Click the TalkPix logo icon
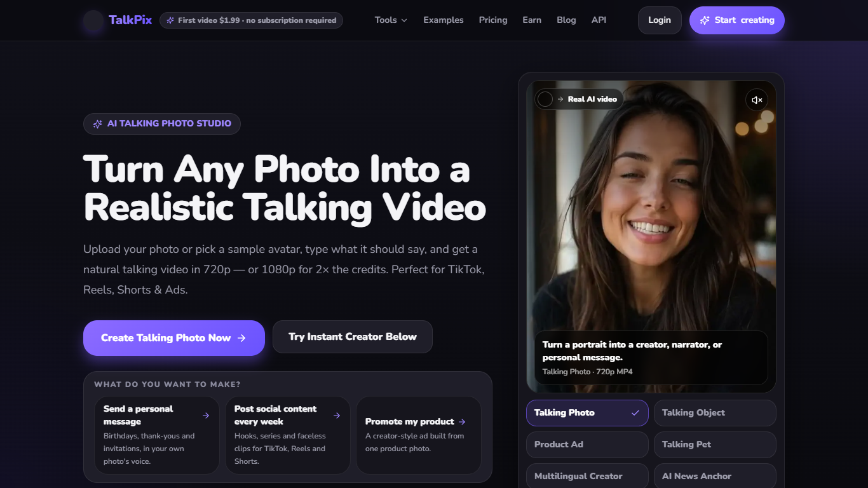 click(x=93, y=20)
